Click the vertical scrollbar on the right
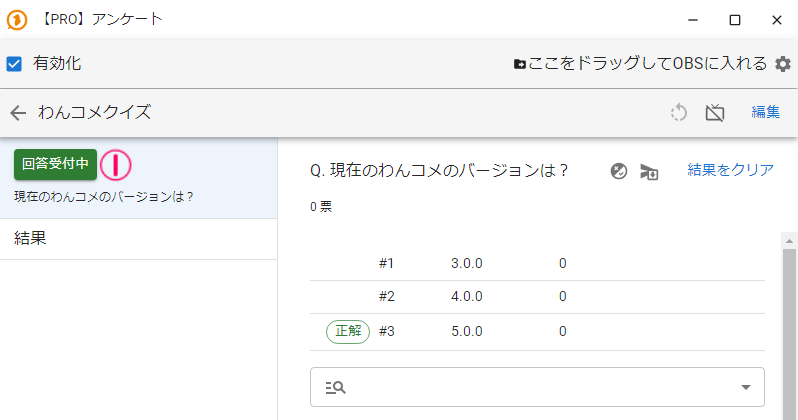The width and height of the screenshot is (798, 420). click(x=789, y=330)
